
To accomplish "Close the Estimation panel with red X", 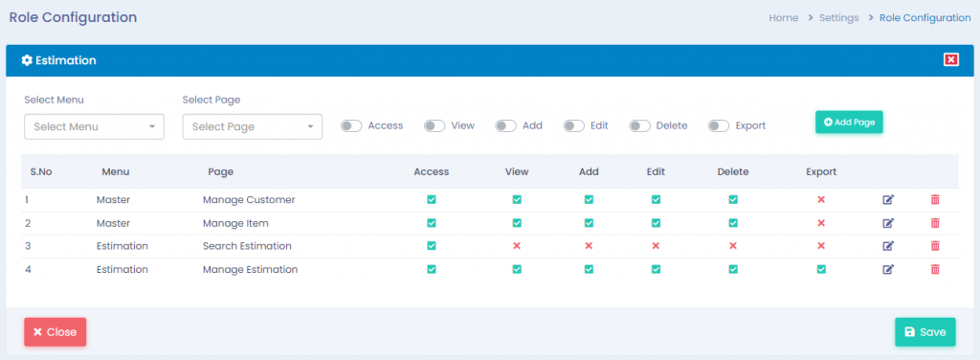I will coord(951,60).
